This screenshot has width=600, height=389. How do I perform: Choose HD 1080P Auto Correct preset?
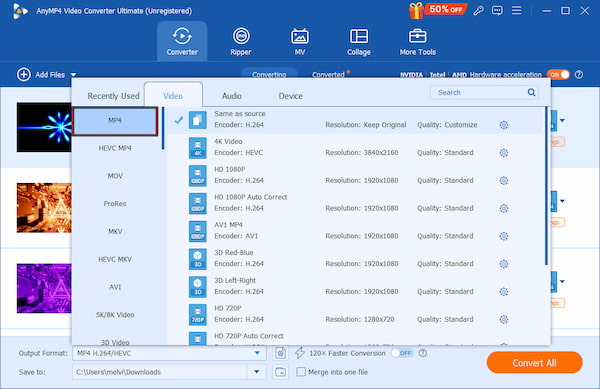355,203
